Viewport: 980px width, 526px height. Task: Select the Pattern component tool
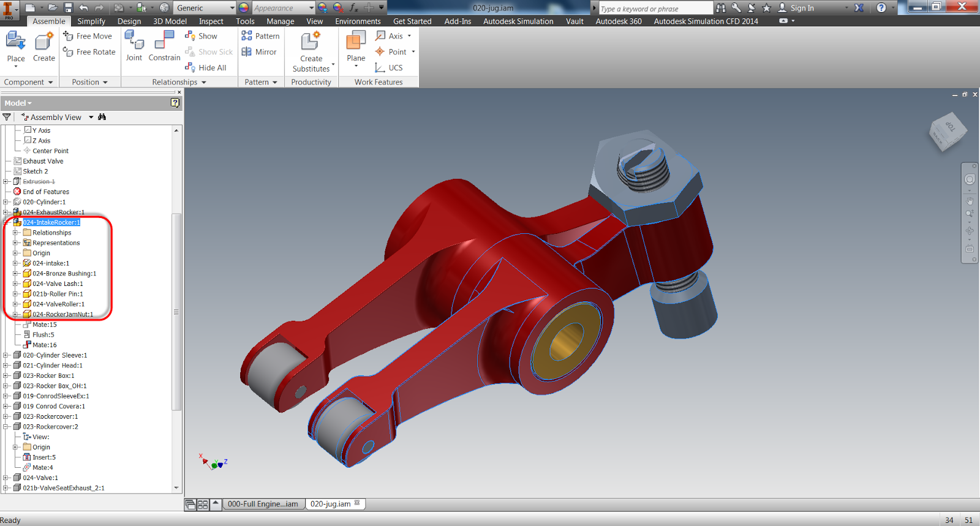click(260, 36)
